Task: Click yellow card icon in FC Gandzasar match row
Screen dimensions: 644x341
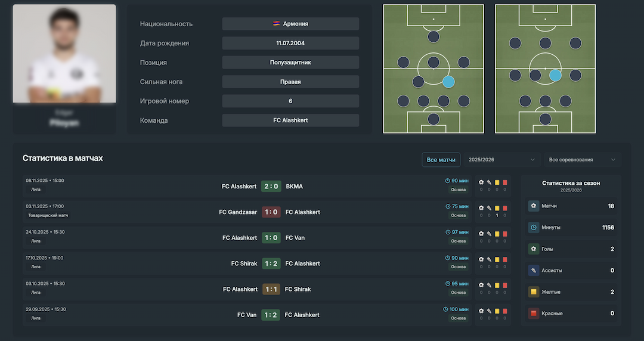Action: (x=497, y=208)
